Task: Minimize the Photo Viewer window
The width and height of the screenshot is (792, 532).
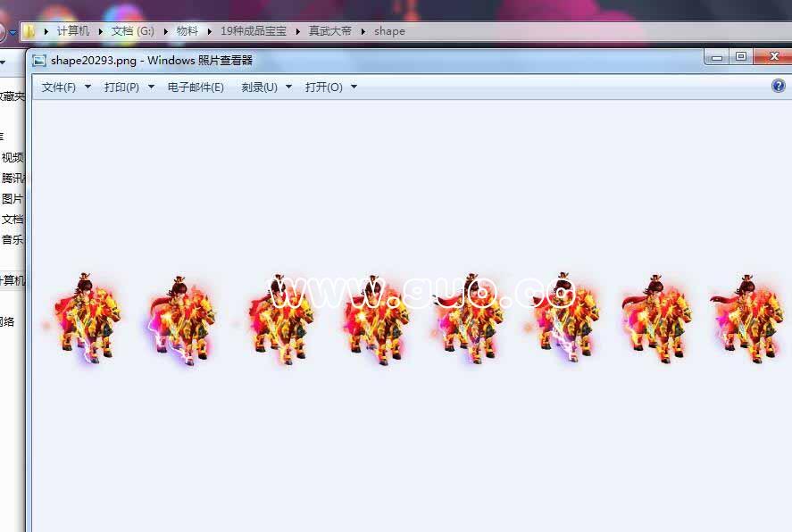Action: point(715,57)
